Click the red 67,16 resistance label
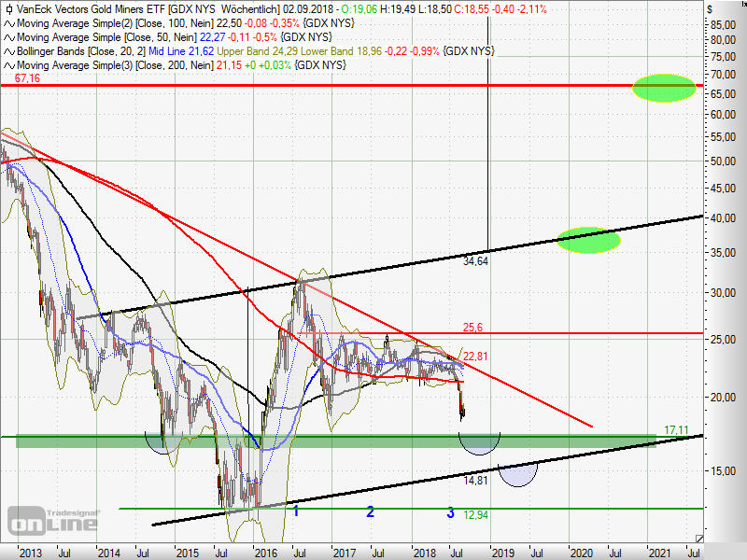This screenshot has width=747, height=560. click(x=28, y=78)
